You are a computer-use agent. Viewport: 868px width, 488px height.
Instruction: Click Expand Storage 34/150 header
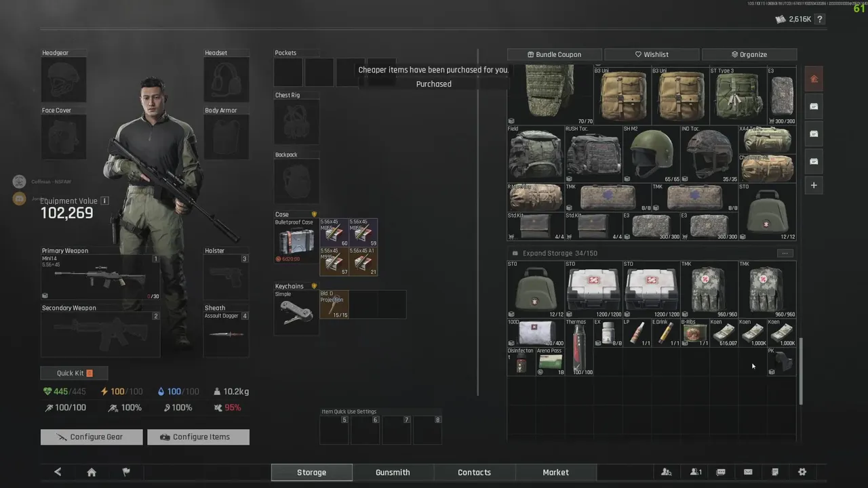(x=559, y=253)
